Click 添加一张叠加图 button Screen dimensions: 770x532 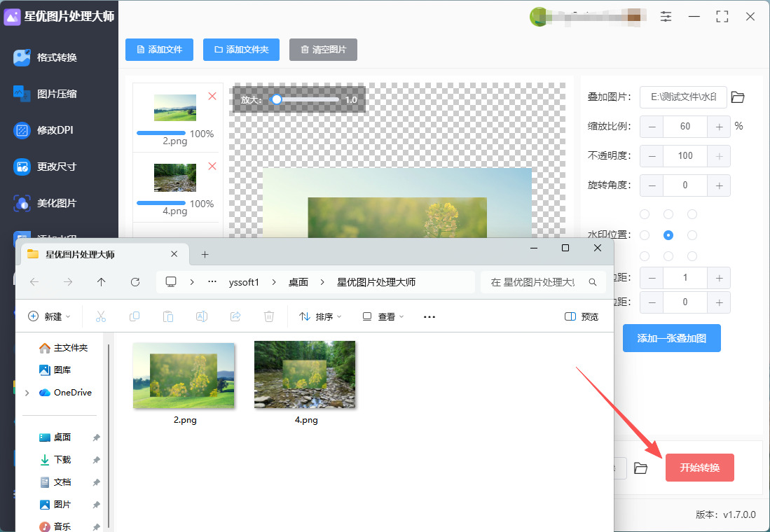coord(671,338)
